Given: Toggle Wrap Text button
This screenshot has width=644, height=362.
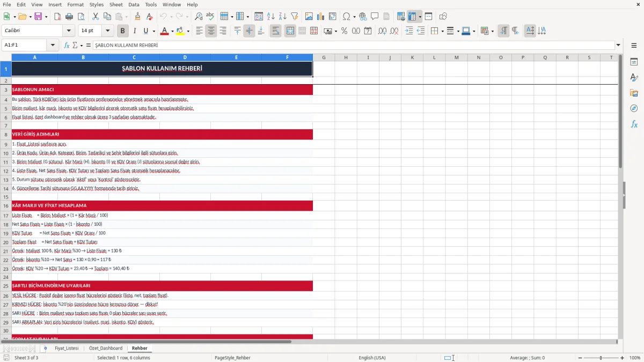Looking at the screenshot, I should coord(275,31).
